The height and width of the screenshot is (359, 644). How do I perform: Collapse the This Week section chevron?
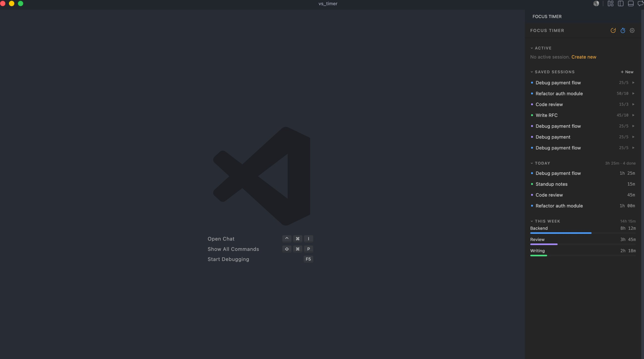click(532, 221)
